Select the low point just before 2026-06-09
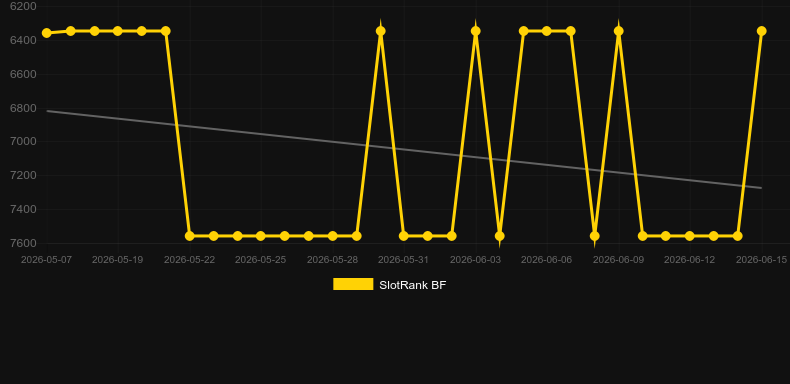The width and height of the screenshot is (790, 384). 595,236
